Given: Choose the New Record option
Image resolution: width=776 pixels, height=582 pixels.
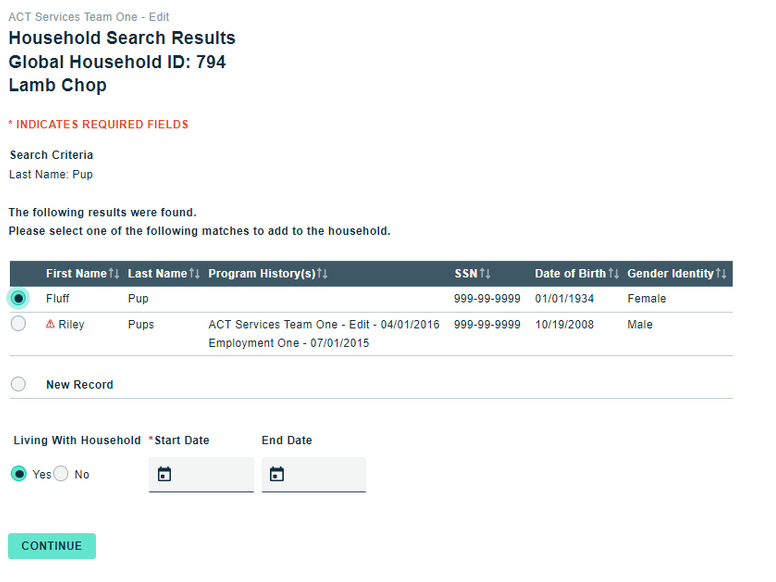Looking at the screenshot, I should pyautogui.click(x=18, y=384).
